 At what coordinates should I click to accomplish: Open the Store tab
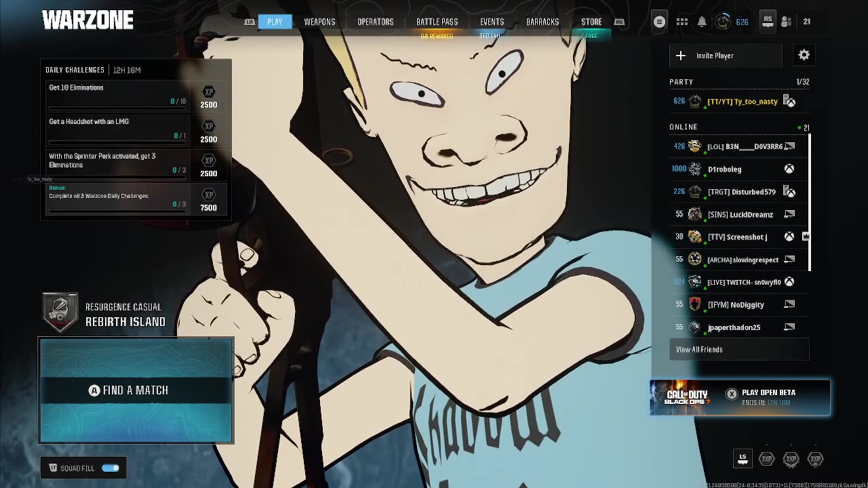click(x=591, y=22)
